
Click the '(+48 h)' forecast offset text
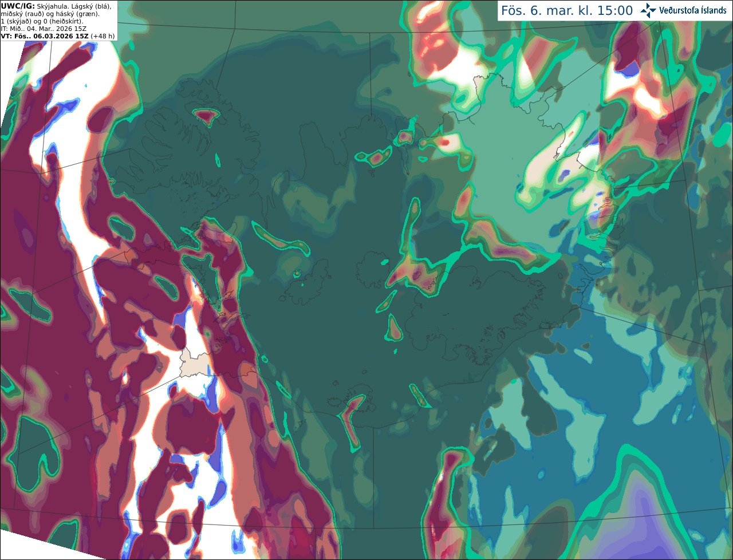[103, 36]
